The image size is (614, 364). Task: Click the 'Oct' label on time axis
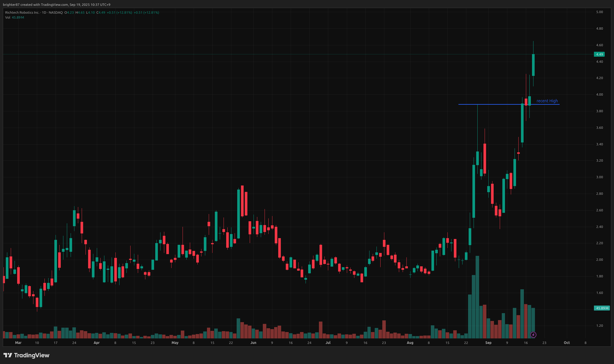(x=567, y=343)
